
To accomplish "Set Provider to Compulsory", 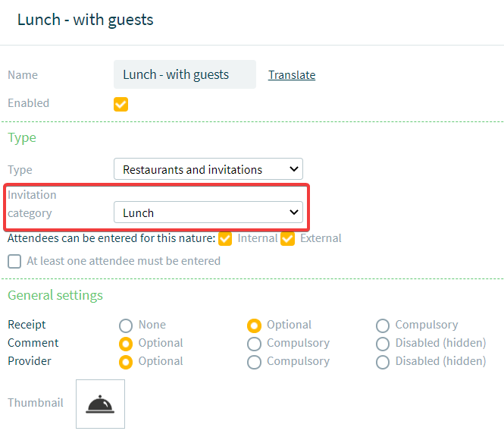I will (254, 362).
